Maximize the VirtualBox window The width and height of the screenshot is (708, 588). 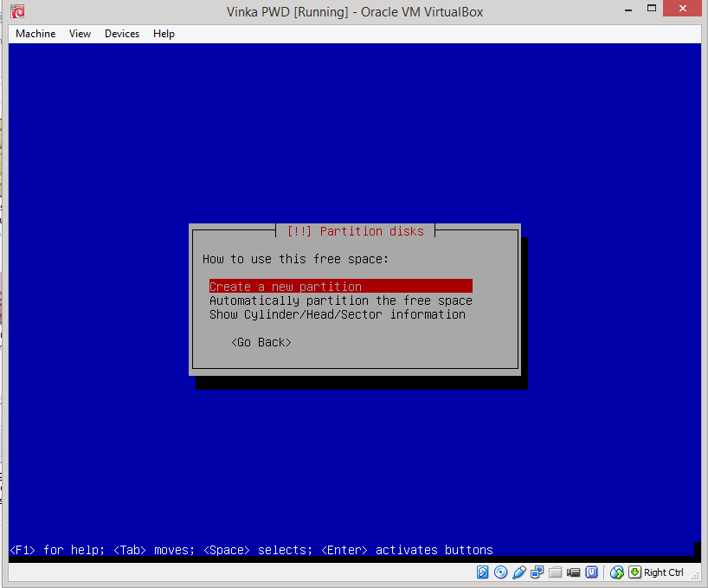651,8
